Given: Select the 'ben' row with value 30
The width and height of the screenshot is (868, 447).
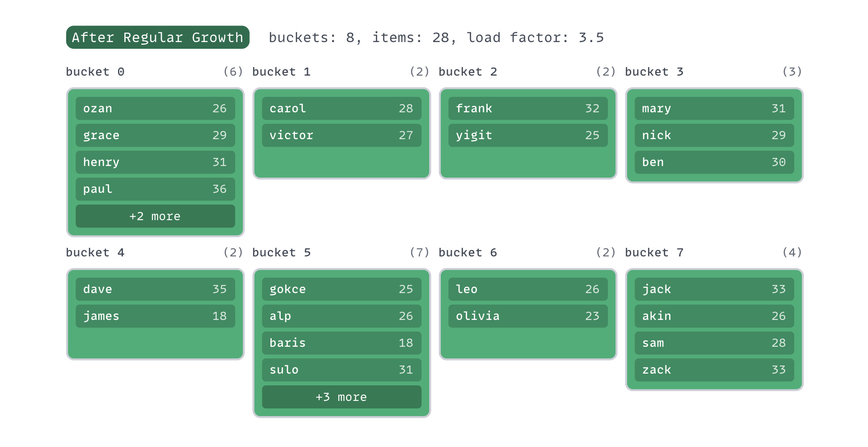Looking at the screenshot, I should [714, 162].
